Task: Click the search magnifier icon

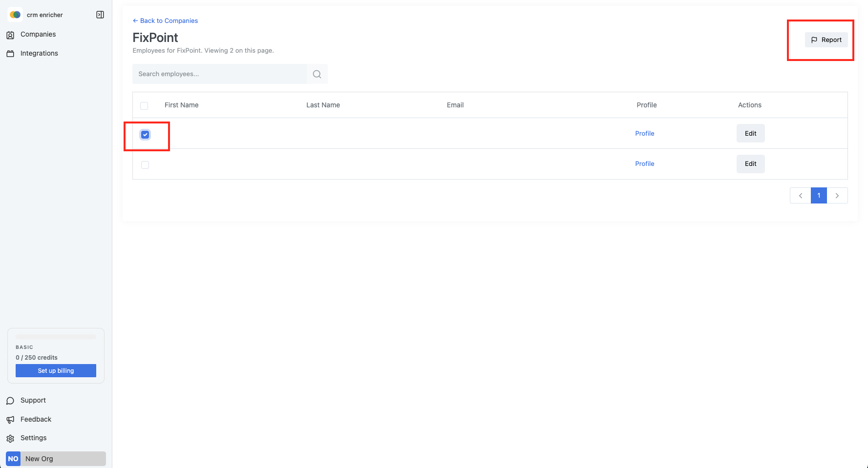Action: point(317,74)
